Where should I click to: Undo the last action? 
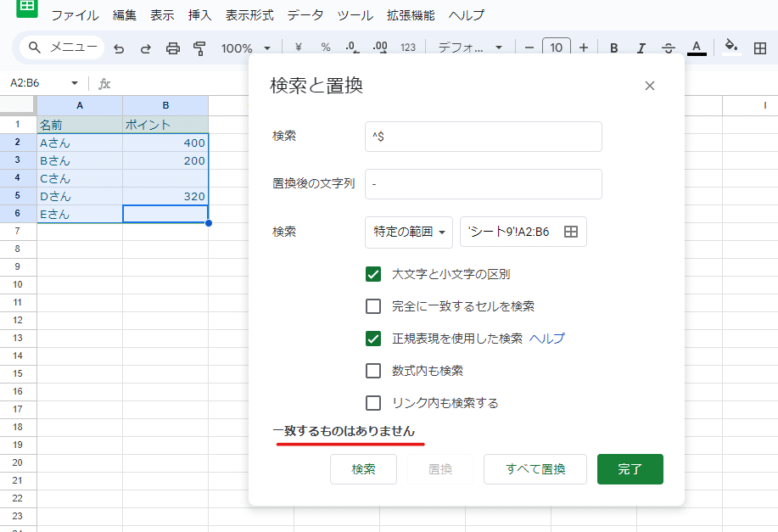(119, 48)
